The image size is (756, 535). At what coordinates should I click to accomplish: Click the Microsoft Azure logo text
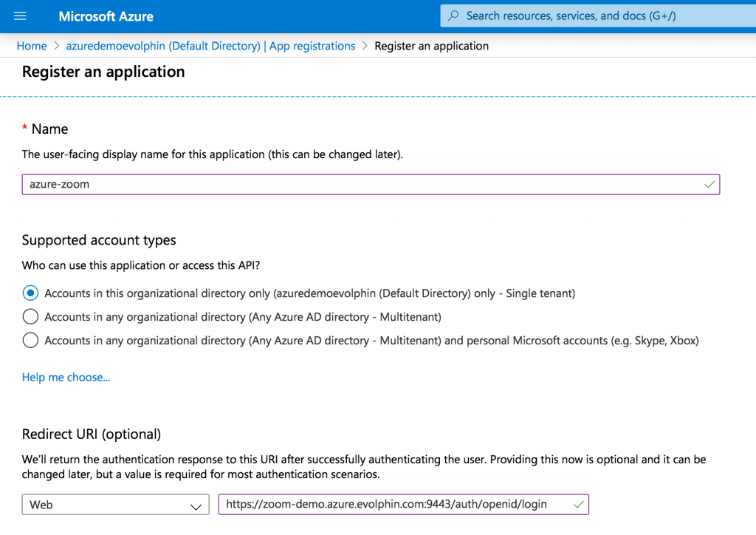[106, 16]
